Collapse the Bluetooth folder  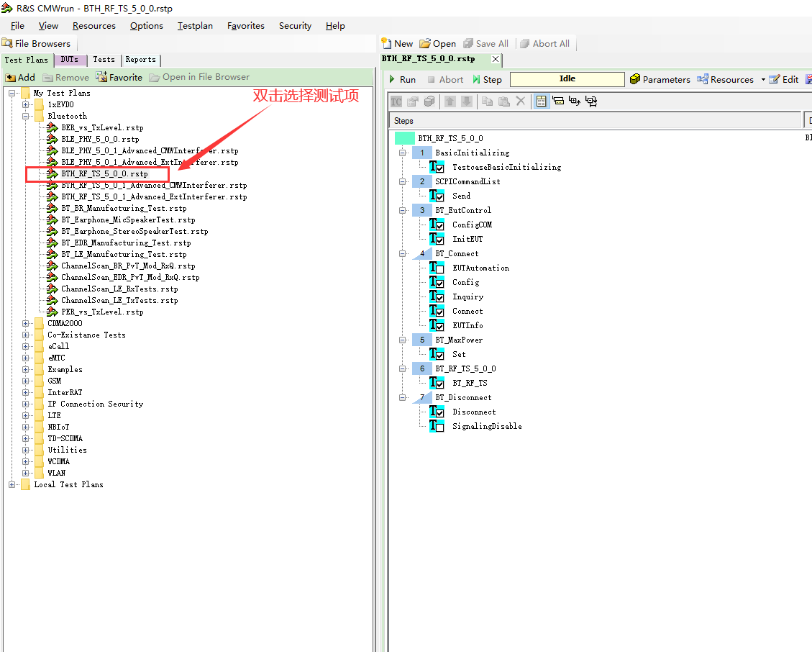point(25,116)
